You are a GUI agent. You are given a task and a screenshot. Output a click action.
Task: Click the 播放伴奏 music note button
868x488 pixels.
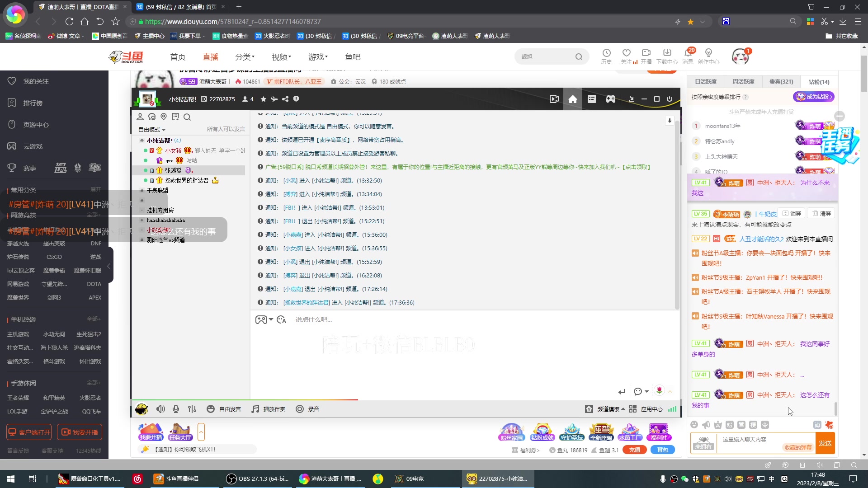pyautogui.click(x=269, y=409)
